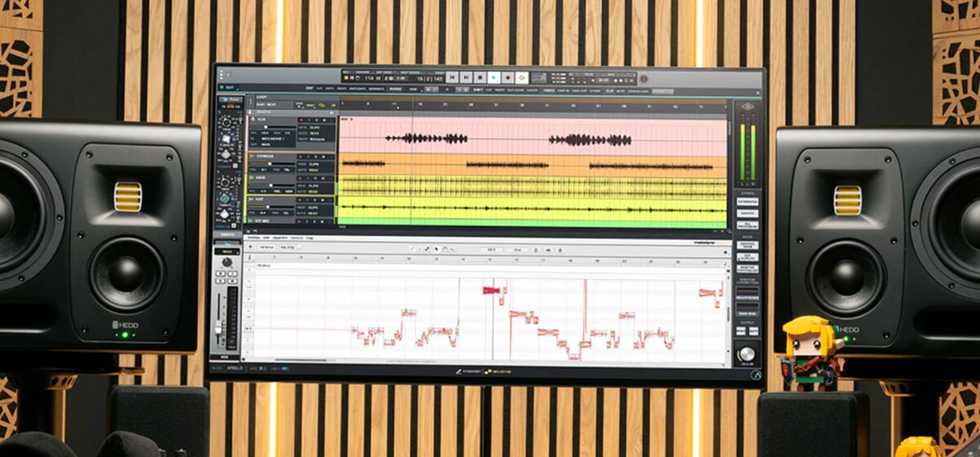The image size is (980, 457).
Task: Expand the HAT track disclosure triangle
Action: [x=251, y=198]
